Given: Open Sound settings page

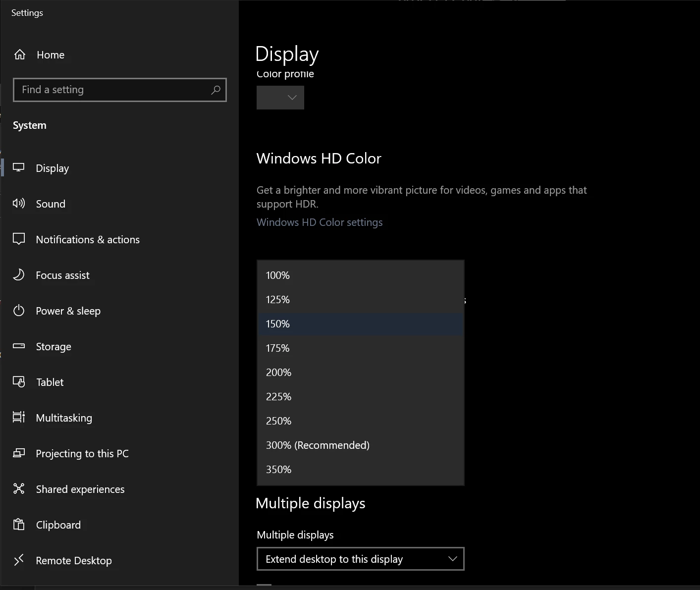Looking at the screenshot, I should click(x=119, y=204).
